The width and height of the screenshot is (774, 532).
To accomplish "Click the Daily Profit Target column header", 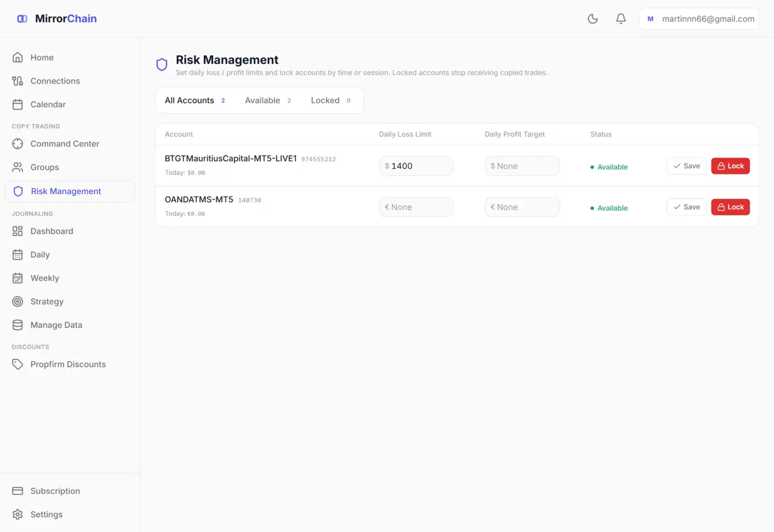I will click(515, 134).
